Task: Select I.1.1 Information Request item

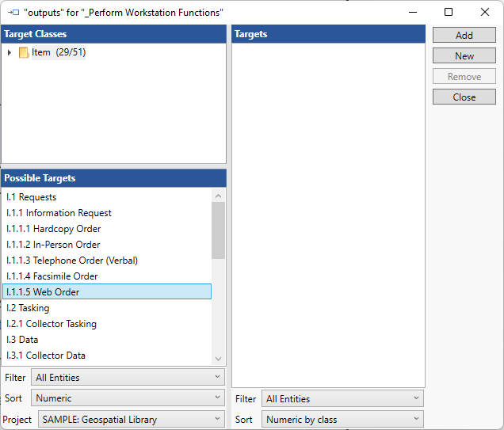Action: [59, 213]
